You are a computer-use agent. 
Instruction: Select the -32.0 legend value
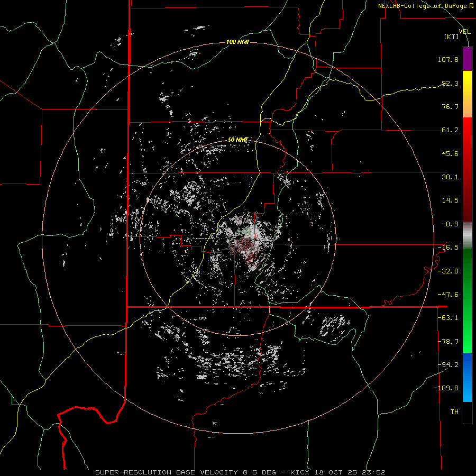tap(448, 271)
